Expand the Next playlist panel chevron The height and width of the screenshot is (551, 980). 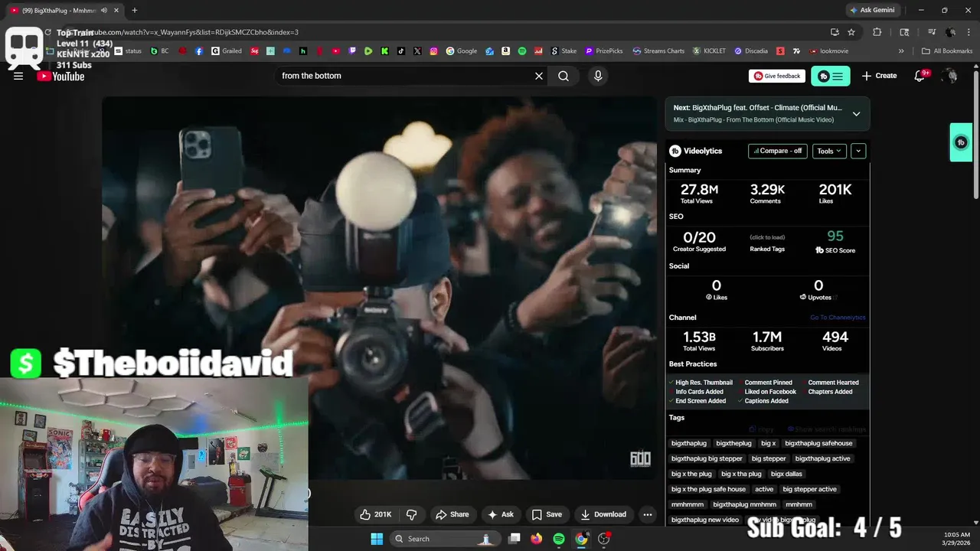coord(856,113)
